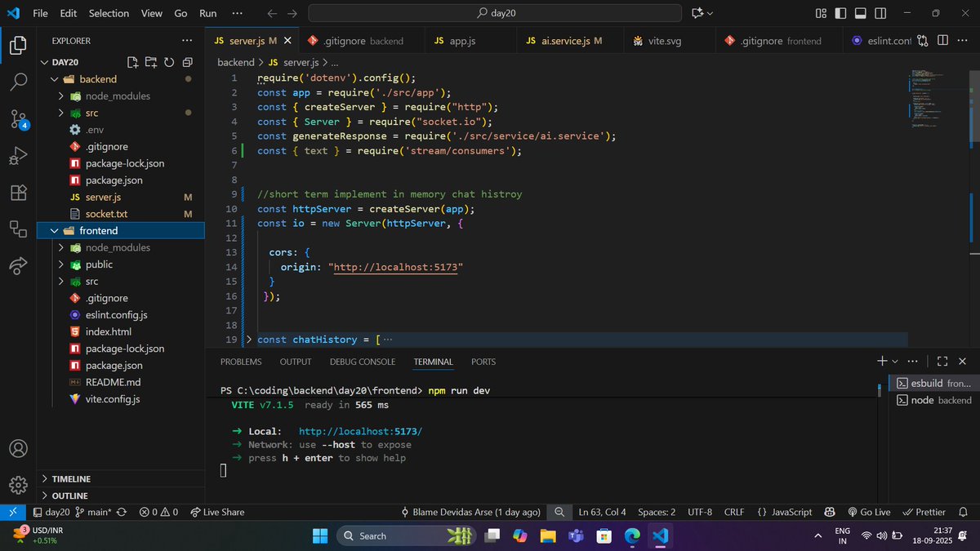
Task: Open terminal panel More Actions ellipsis
Action: 913,361
